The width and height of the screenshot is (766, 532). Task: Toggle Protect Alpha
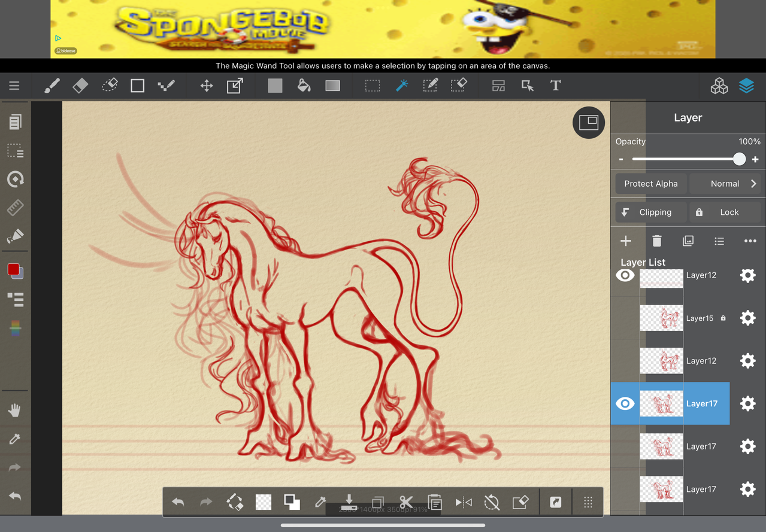coord(651,184)
